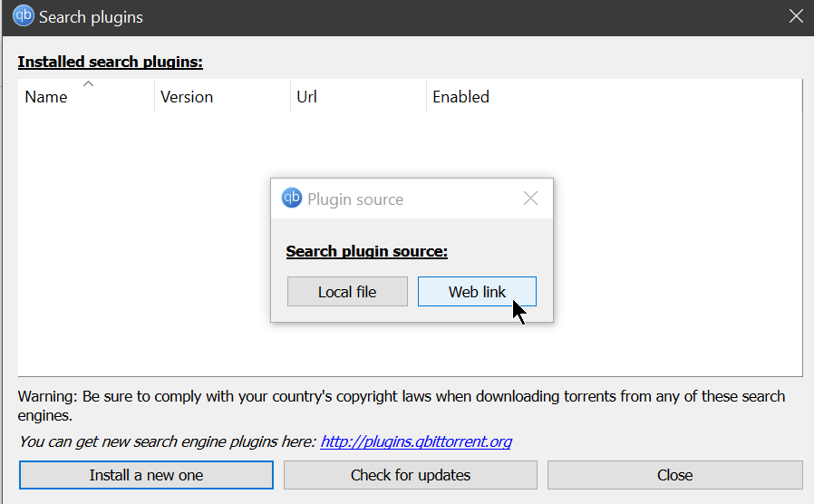Click the qBittorrent icon in Plugin source title
814x504 pixels.
(292, 198)
